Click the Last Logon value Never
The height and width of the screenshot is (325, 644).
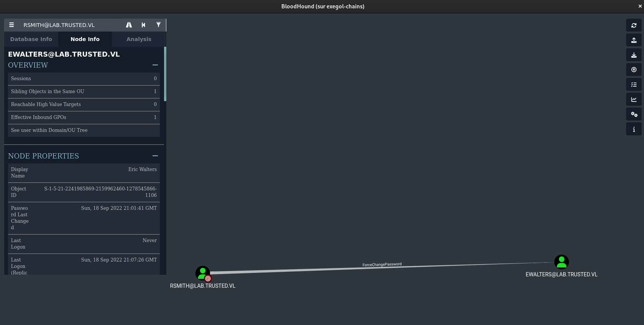[150, 241]
